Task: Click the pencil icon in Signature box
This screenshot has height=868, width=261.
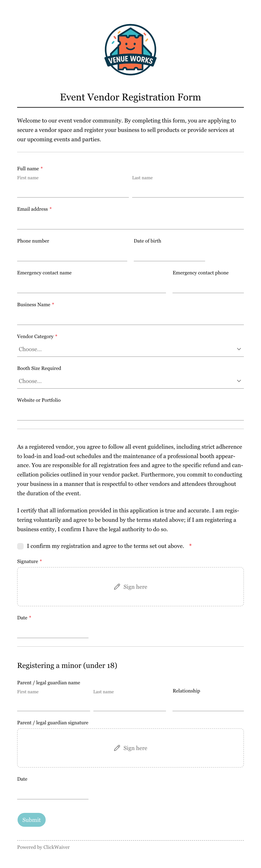Action: click(x=117, y=587)
